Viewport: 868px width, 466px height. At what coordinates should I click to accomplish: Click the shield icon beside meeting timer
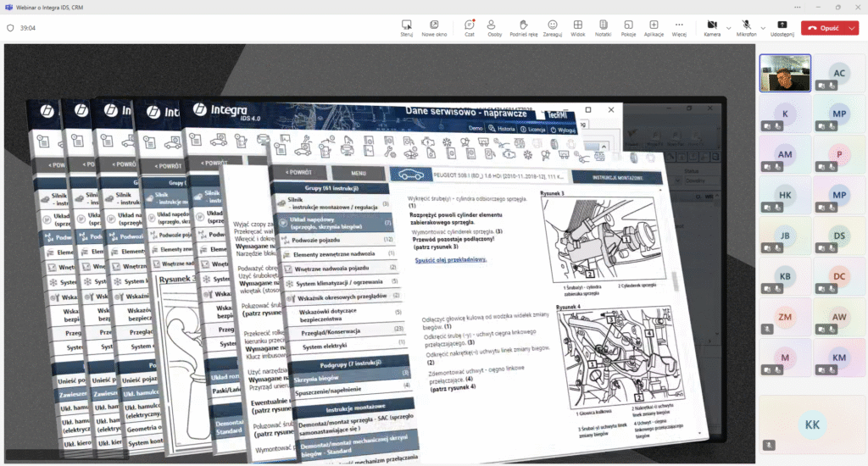click(10, 28)
